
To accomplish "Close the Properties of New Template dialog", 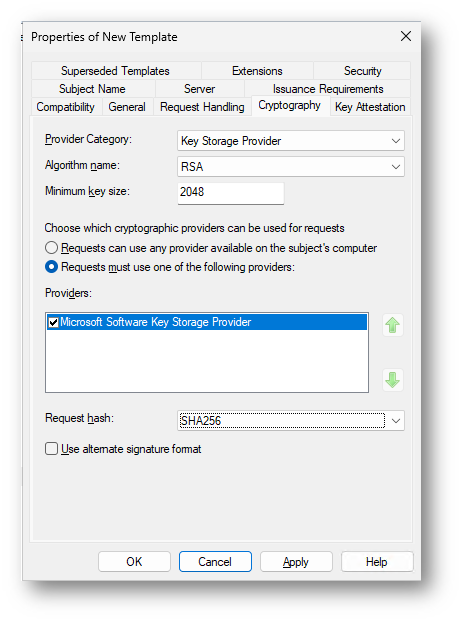I will pos(406,37).
